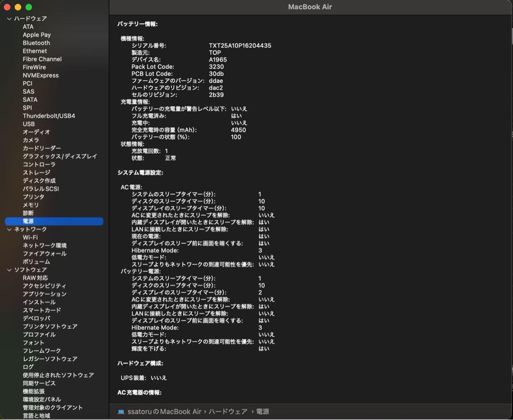Click the UPS装着 line
Image resolution: width=513 pixels, height=420 pixels.
pos(143,378)
